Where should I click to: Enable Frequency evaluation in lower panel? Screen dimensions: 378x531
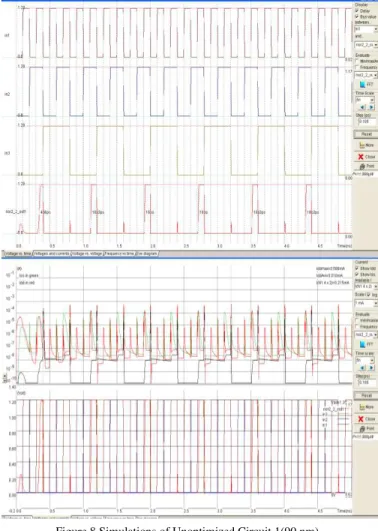pos(357,326)
